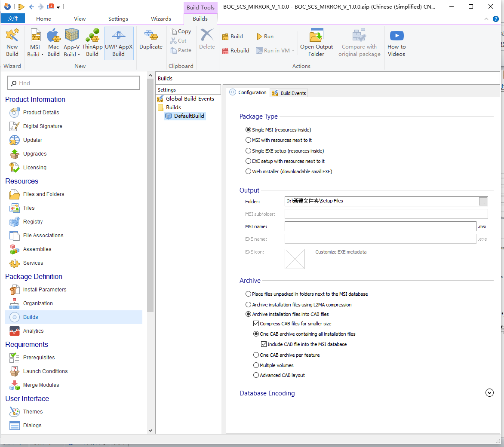The height and width of the screenshot is (447, 504).
Task: Open How-to Videos
Action: pos(396,41)
